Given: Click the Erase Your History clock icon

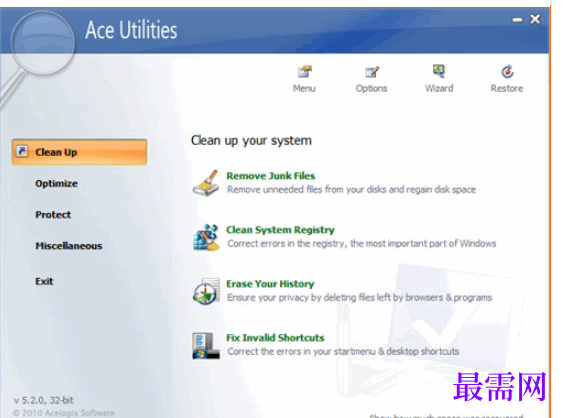Looking at the screenshot, I should point(206,291).
